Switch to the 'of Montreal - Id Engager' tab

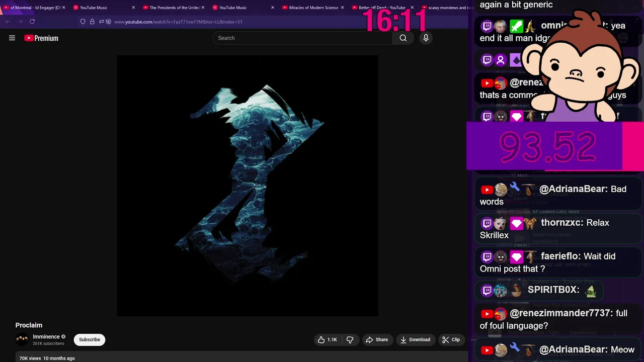coord(35,8)
